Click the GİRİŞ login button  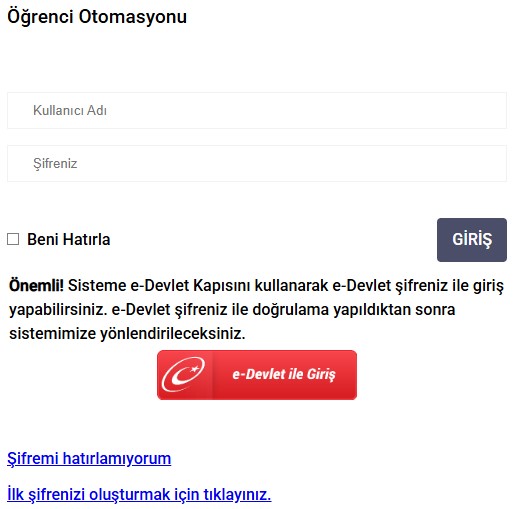coord(472,240)
